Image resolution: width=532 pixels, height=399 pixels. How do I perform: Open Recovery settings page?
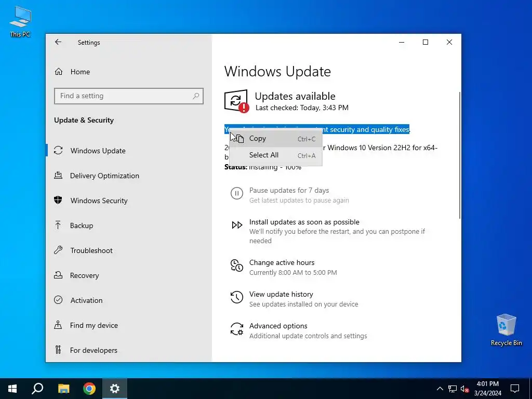pos(129,275)
